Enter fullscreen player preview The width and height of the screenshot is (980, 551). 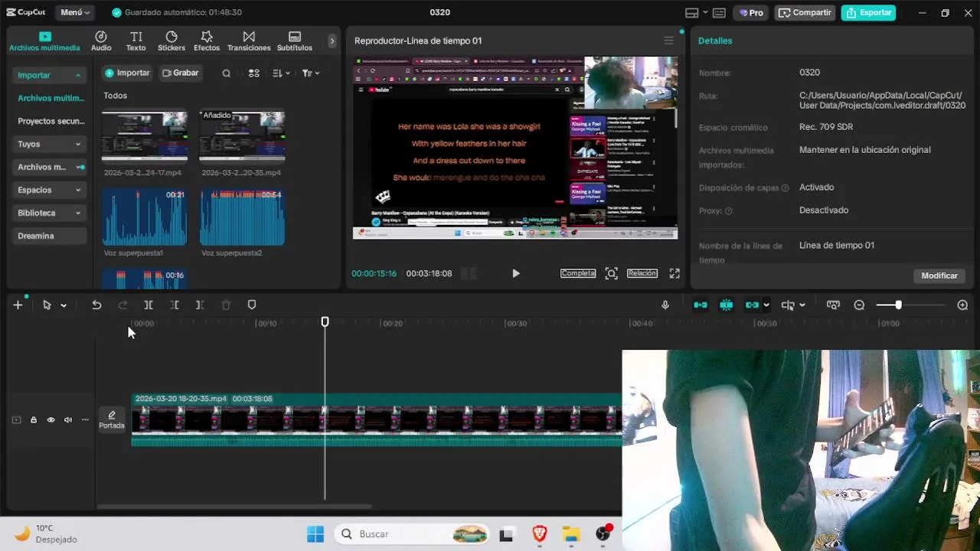(675, 273)
